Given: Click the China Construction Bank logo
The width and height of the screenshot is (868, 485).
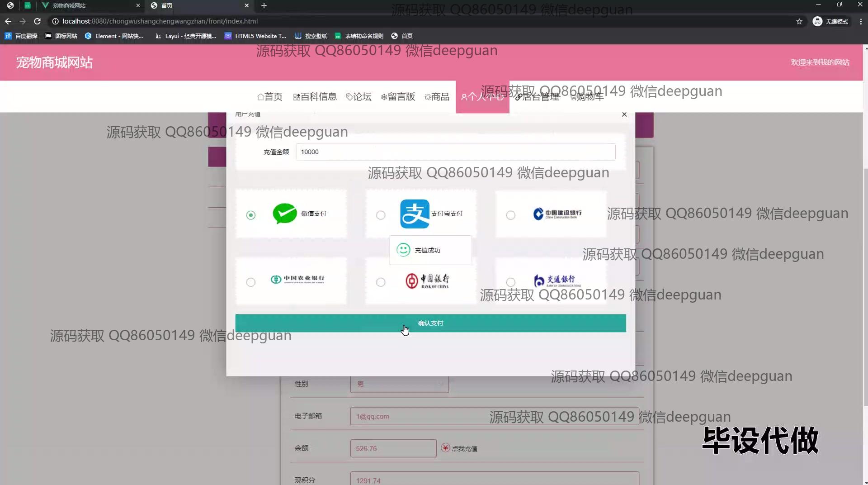Looking at the screenshot, I should tap(557, 214).
